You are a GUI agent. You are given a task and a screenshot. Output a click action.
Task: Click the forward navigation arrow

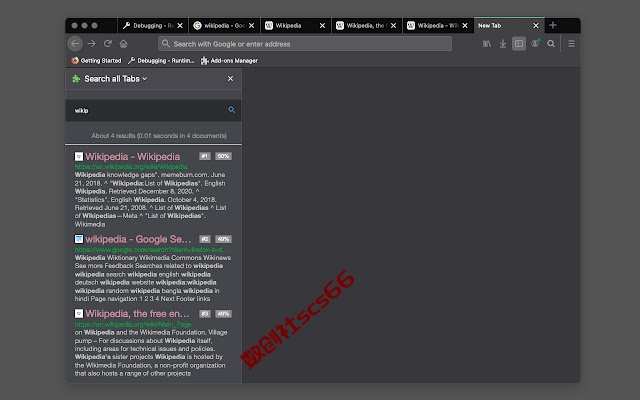tap(91, 43)
